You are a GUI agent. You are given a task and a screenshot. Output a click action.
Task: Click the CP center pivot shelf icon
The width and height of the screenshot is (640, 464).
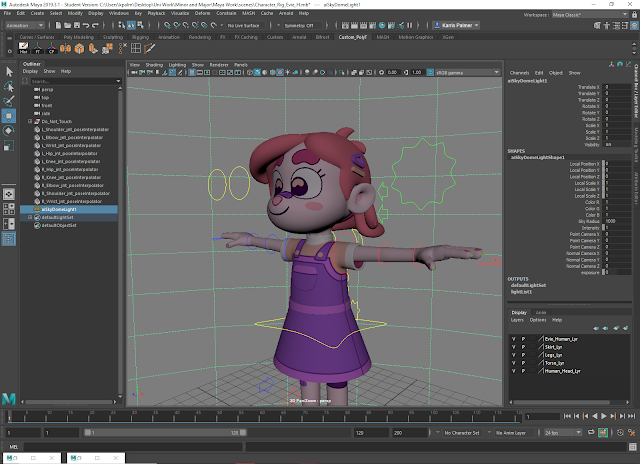click(x=51, y=48)
